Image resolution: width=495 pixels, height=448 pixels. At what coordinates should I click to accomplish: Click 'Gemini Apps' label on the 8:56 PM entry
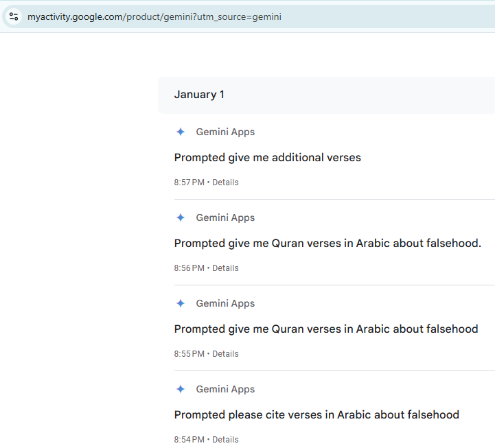coord(225,217)
